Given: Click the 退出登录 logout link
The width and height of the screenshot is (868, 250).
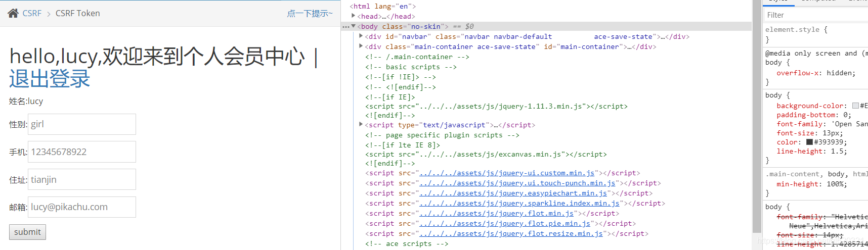Looking at the screenshot, I should pyautogui.click(x=50, y=79).
